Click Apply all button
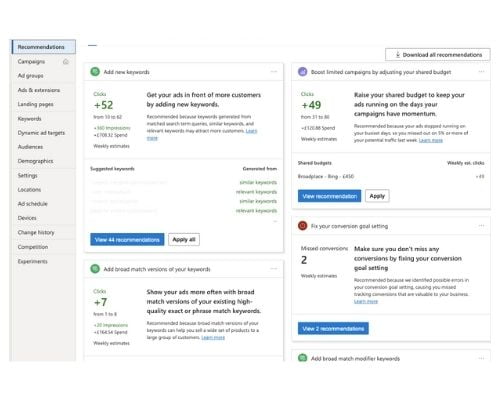Image resolution: width=500 pixels, height=400 pixels. tap(184, 240)
